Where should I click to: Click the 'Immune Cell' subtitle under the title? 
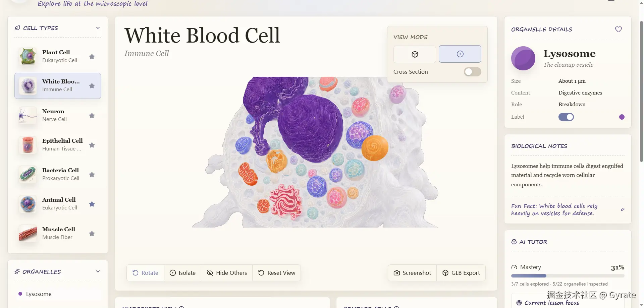[x=147, y=53]
